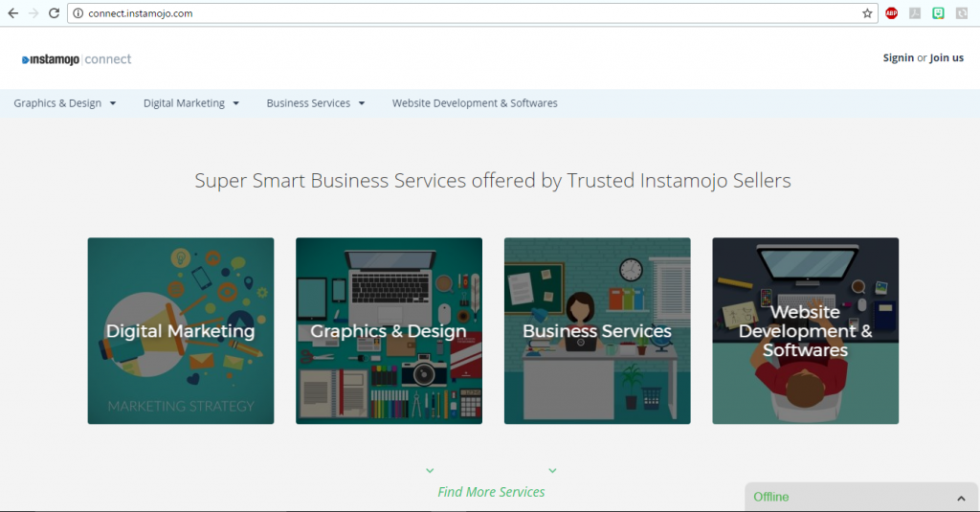Click the address bar showing connect.instamojo.com

pos(459,13)
